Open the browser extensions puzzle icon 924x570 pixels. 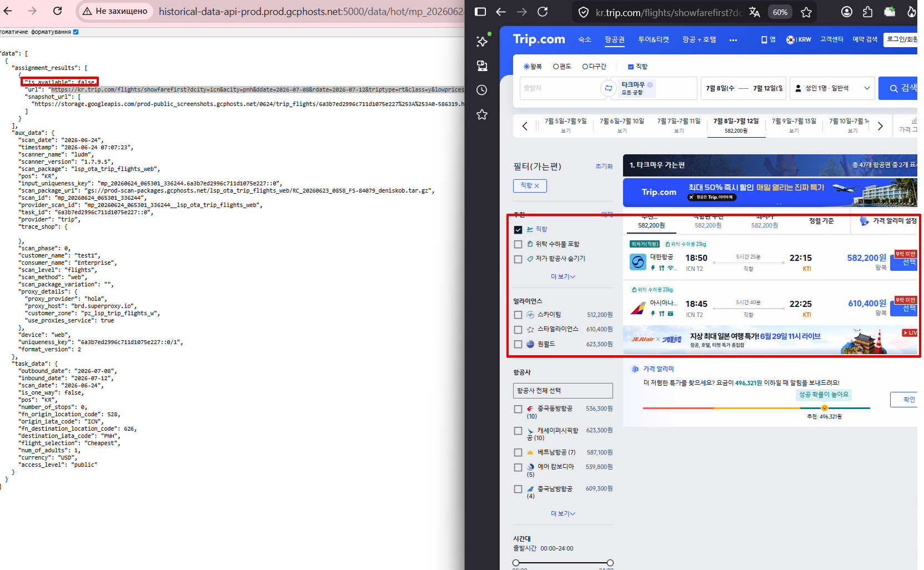(x=868, y=12)
